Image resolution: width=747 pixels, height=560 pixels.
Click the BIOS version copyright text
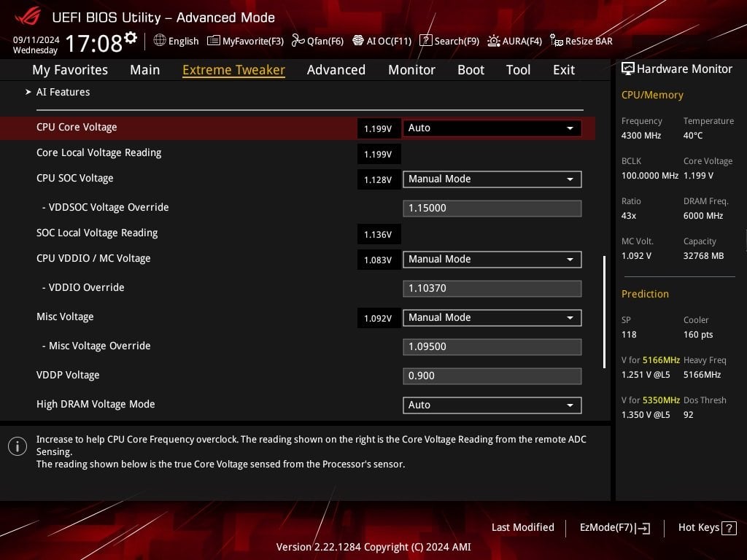point(373,547)
